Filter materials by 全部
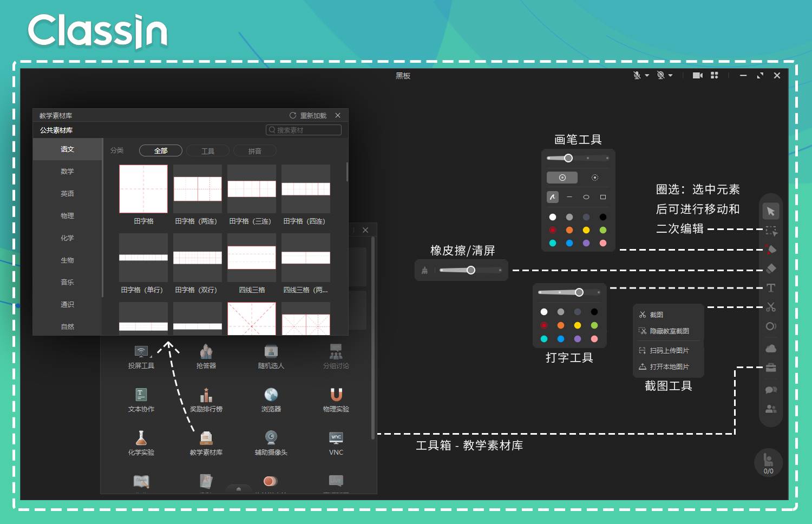The width and height of the screenshot is (812, 524). coord(161,150)
